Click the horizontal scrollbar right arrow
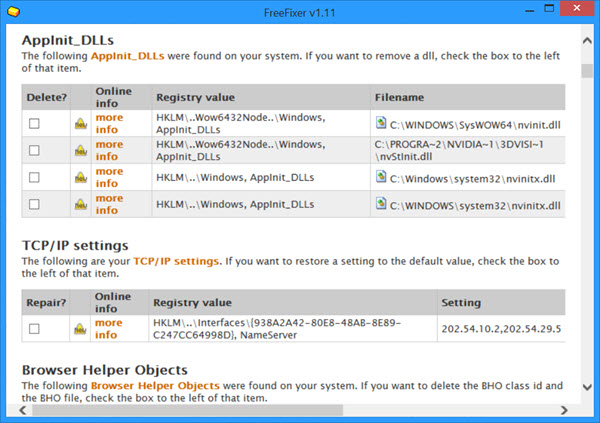The image size is (600, 423). [x=564, y=410]
